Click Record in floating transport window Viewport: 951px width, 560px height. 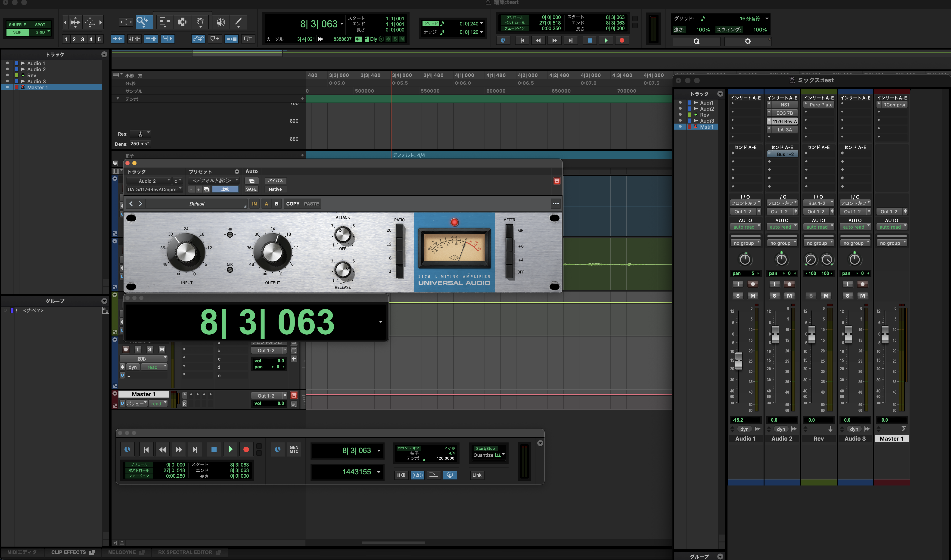click(x=246, y=449)
